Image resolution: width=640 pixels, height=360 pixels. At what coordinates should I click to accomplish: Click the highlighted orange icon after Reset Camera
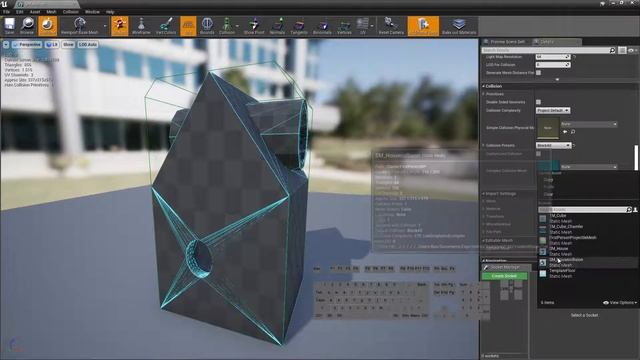click(x=423, y=26)
